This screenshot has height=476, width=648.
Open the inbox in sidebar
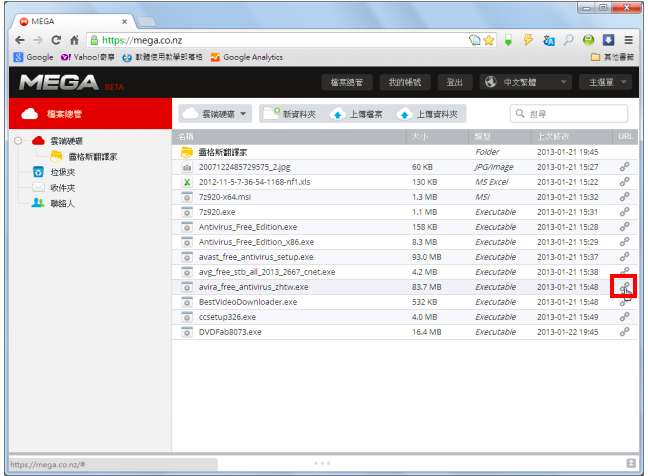tap(54, 188)
